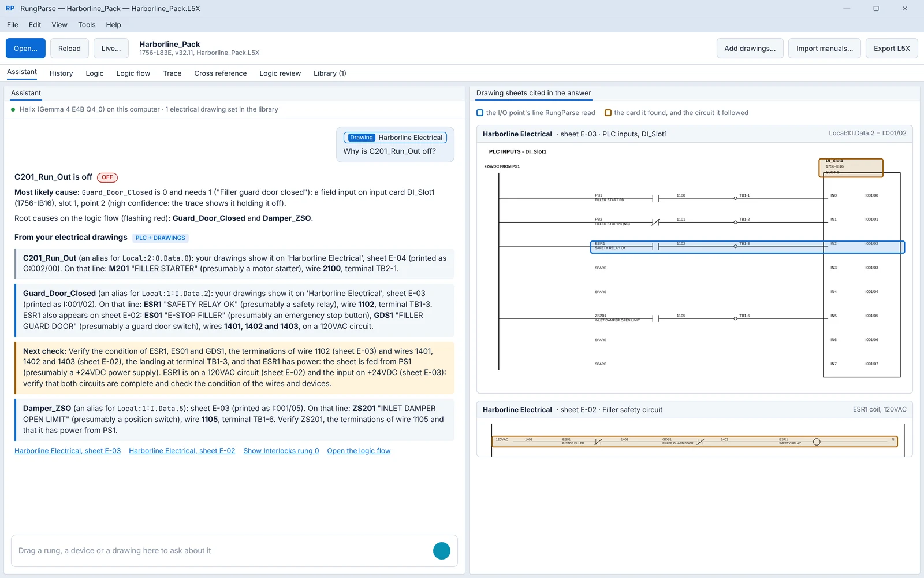Click the 'ESR1 coil, 120VAC' label
924x578 pixels.
(880, 410)
